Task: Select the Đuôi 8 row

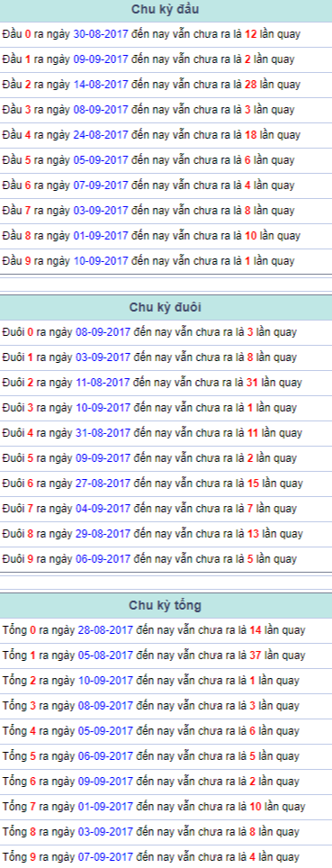Action: click(x=166, y=534)
